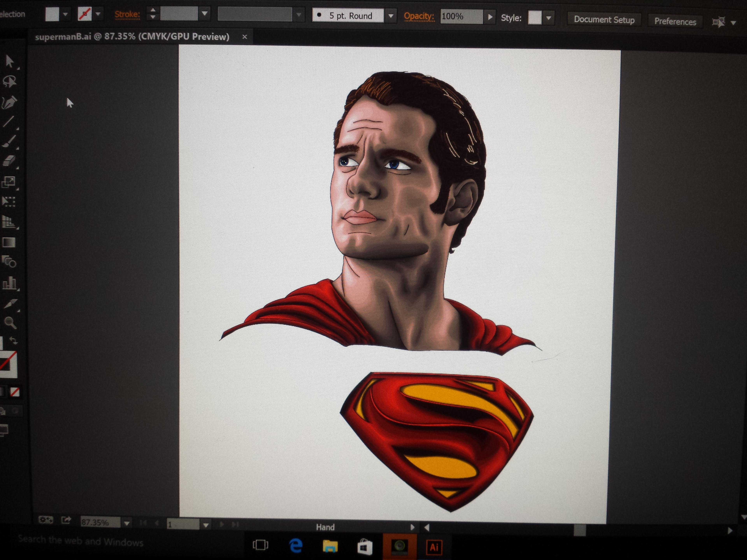Click the artboard number field
Screen dimensions: 747x560
click(183, 524)
